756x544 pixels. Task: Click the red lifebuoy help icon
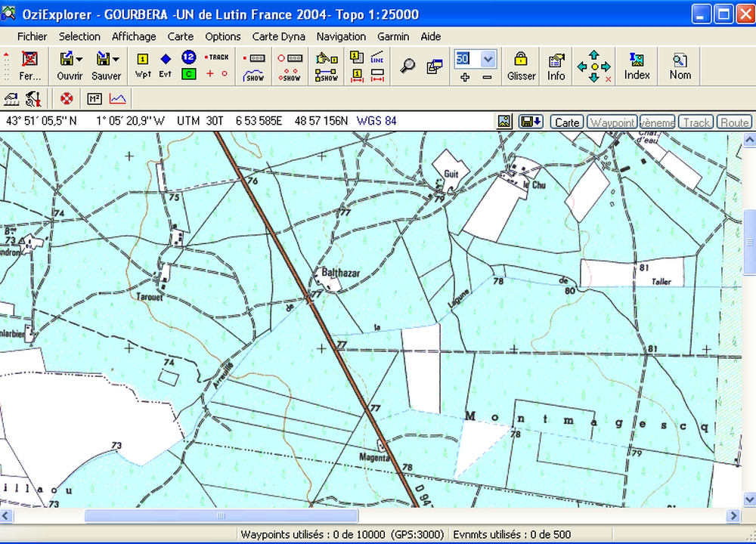tap(67, 98)
